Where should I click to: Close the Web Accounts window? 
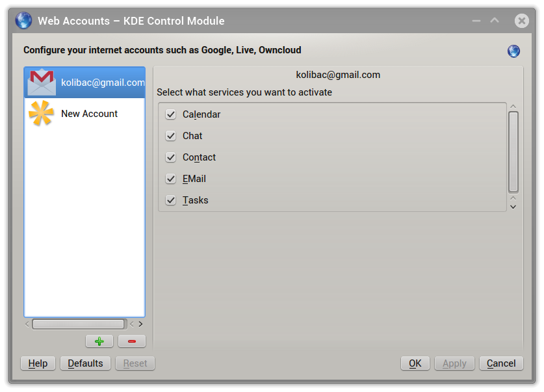click(x=521, y=20)
